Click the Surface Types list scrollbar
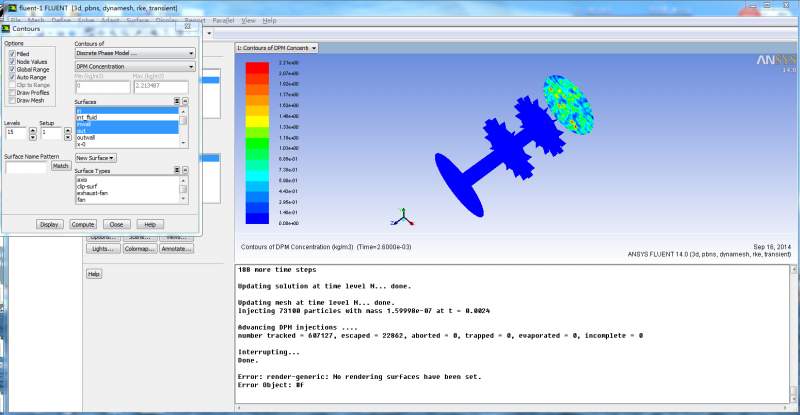The width and height of the screenshot is (800, 415). [183, 189]
